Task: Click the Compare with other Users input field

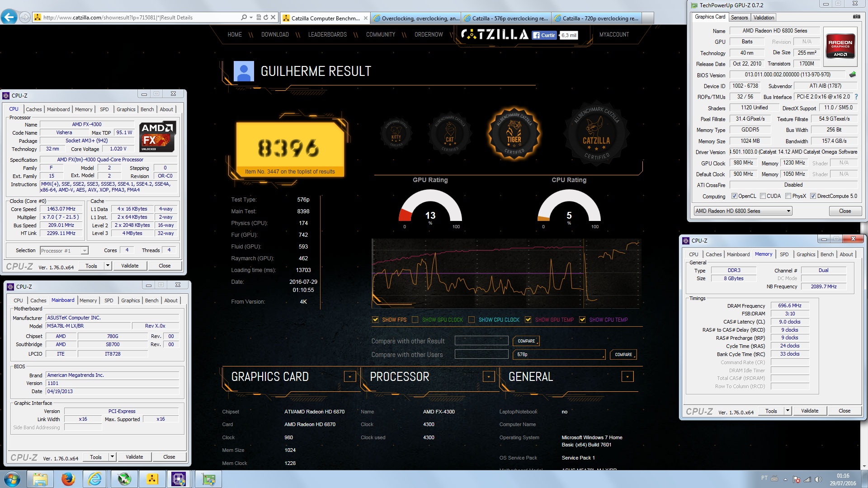Action: (x=481, y=354)
